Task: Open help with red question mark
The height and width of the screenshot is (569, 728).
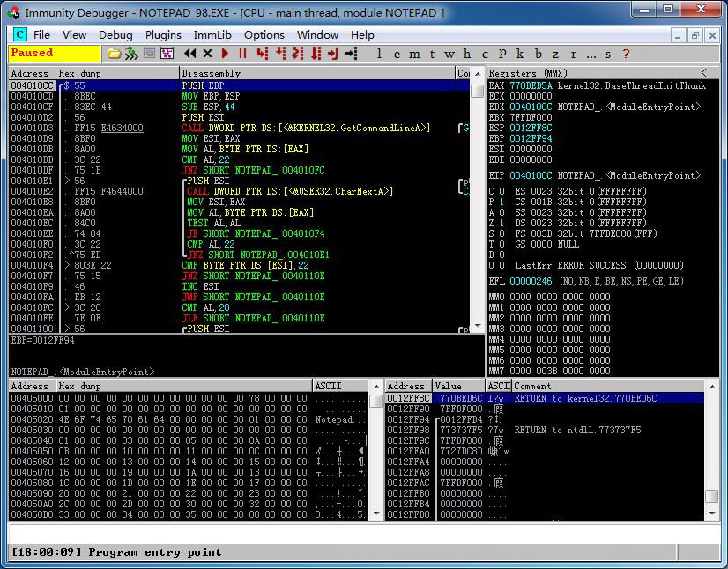Action: pyautogui.click(x=626, y=54)
